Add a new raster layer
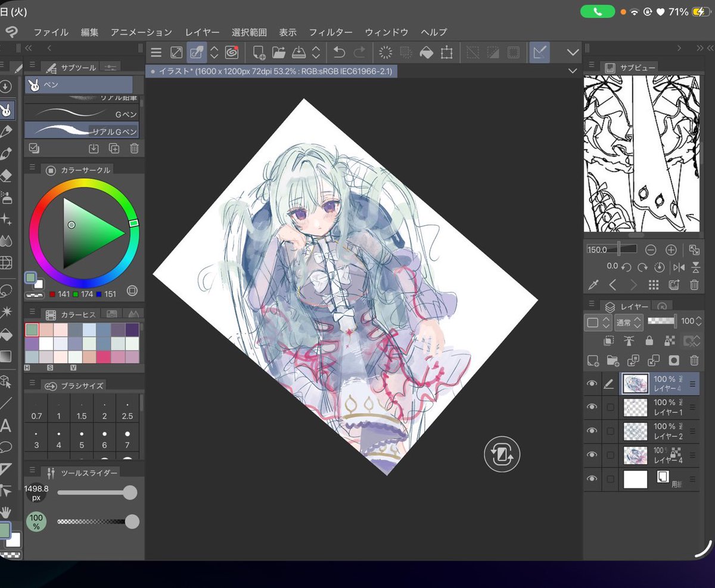 593,360
